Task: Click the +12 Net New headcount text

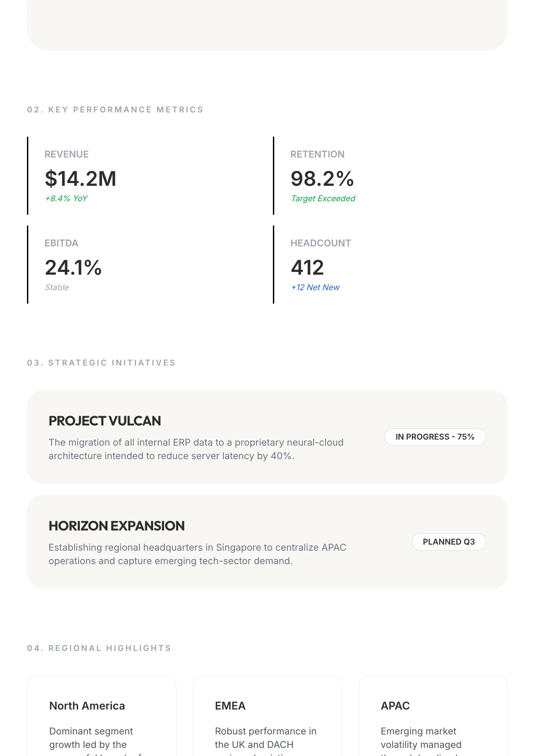Action: point(315,287)
